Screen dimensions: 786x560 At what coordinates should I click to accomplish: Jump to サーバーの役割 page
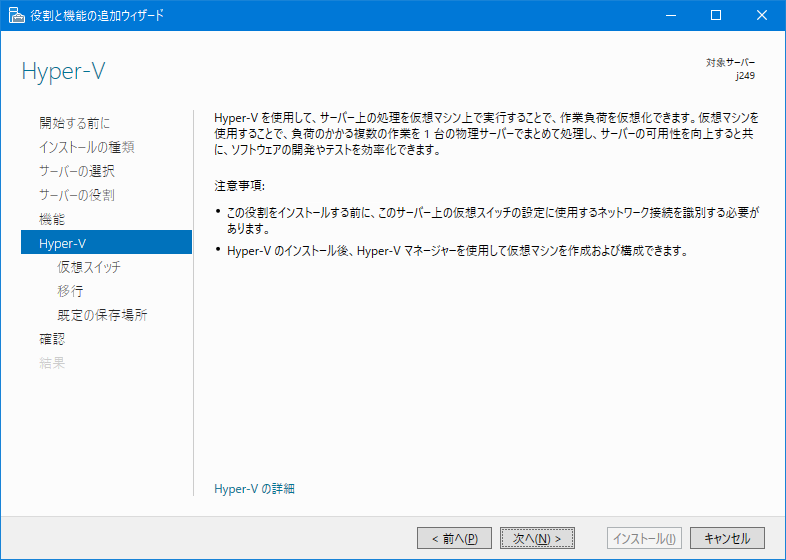76,195
